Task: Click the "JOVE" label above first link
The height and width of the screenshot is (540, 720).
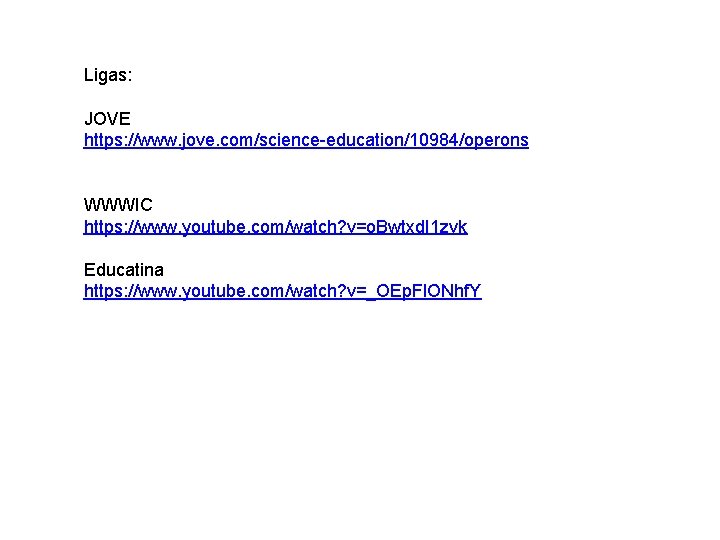Action: click(107, 118)
